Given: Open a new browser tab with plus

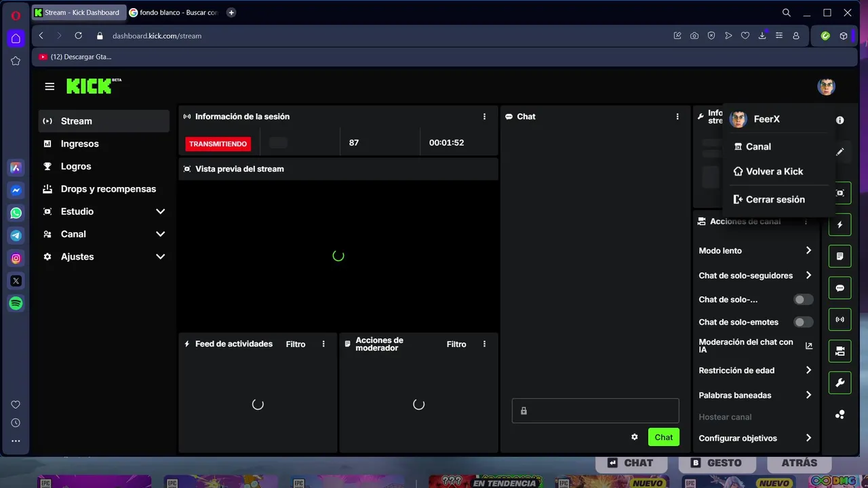Looking at the screenshot, I should click(231, 12).
